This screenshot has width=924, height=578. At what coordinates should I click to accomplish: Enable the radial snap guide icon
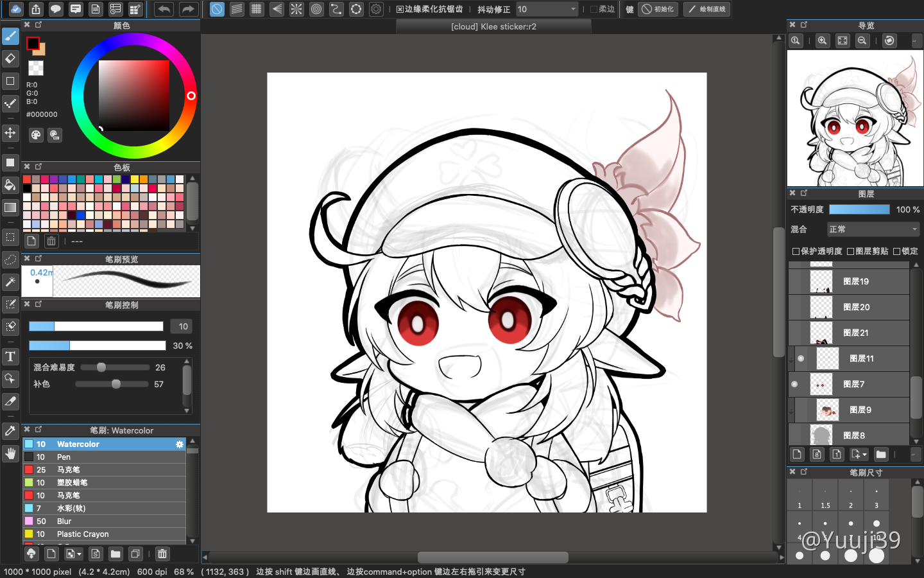[x=296, y=9]
